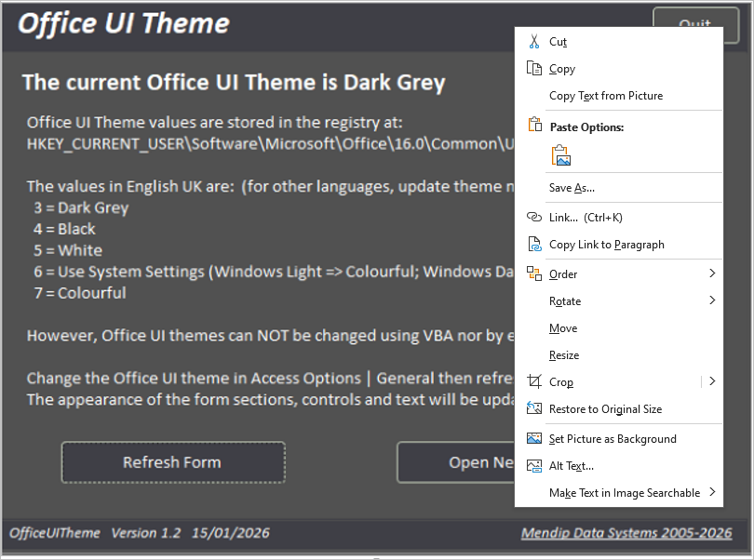Image resolution: width=754 pixels, height=560 pixels.
Task: Choose Save As... menu entry
Action: 618,188
